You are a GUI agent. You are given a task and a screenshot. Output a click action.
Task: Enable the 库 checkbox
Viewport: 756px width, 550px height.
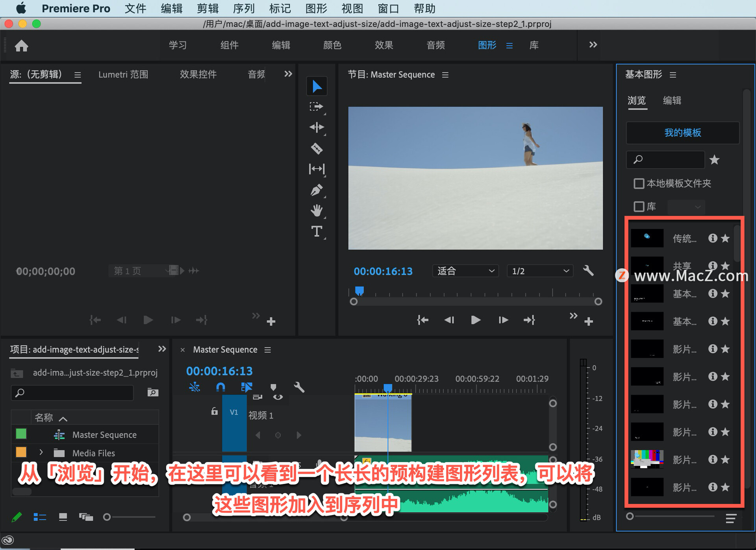point(639,206)
